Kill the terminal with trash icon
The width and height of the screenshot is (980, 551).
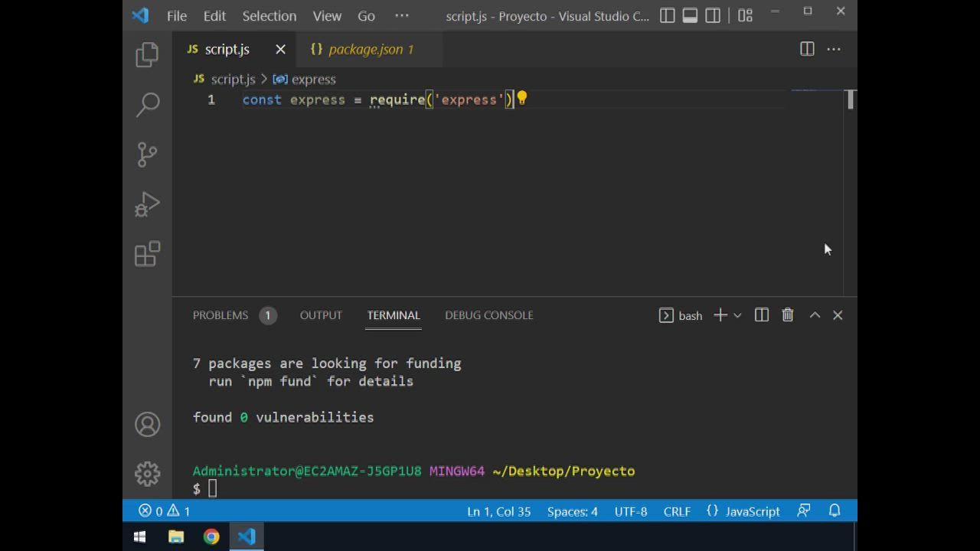pyautogui.click(x=788, y=315)
